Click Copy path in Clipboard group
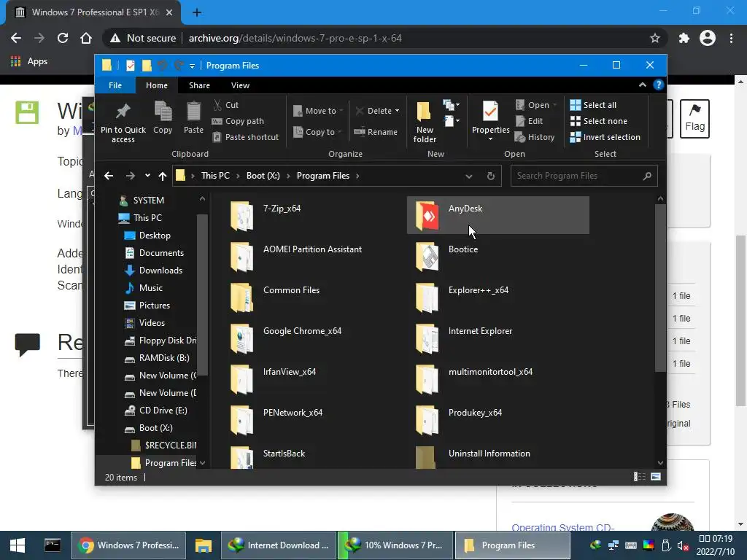This screenshot has width=747, height=560. tap(238, 121)
